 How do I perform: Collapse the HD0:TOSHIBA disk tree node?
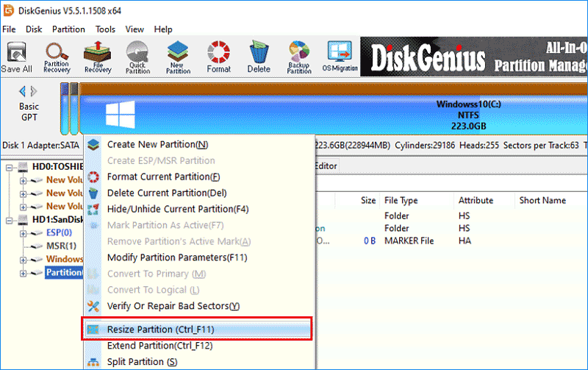10,168
